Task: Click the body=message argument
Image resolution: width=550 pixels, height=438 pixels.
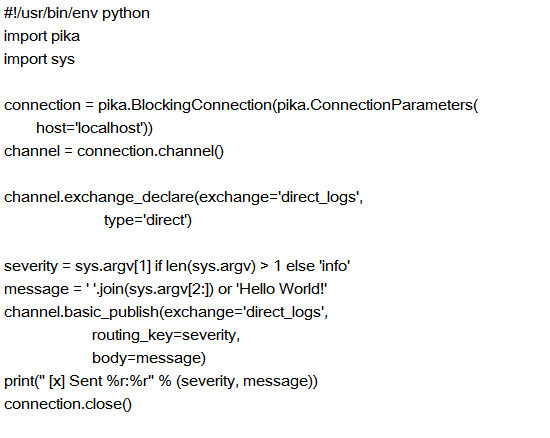Action: click(x=147, y=358)
